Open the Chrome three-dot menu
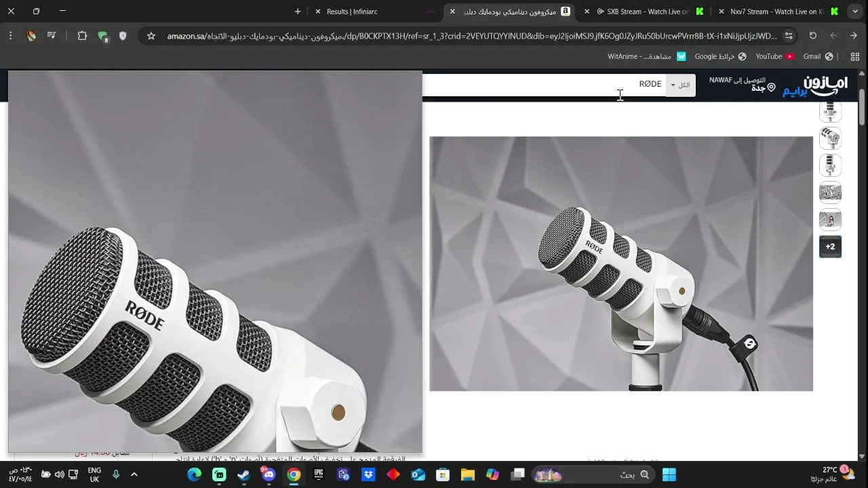868x488 pixels. tap(11, 36)
